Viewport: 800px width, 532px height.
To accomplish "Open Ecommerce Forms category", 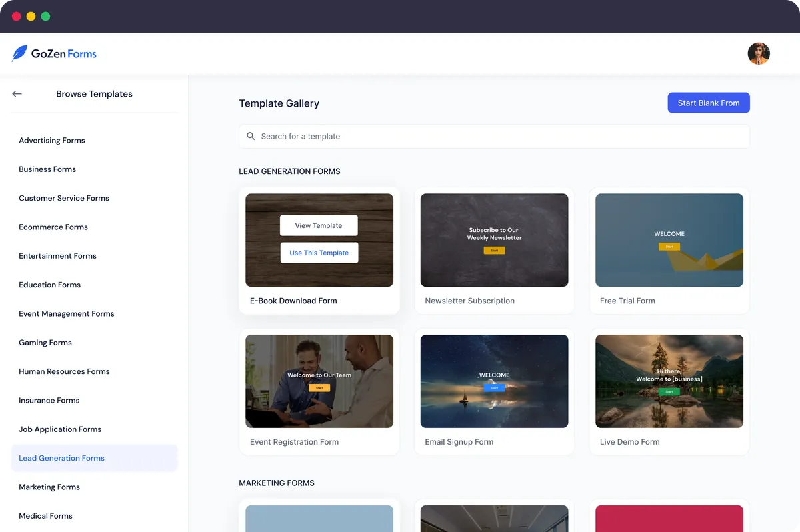I will point(53,227).
